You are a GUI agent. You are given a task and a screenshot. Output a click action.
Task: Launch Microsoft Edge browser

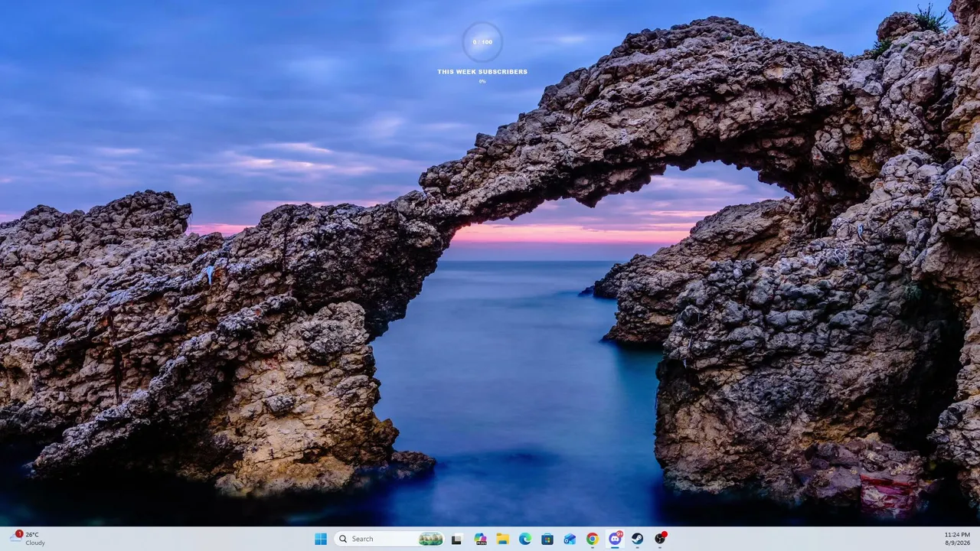click(x=525, y=539)
